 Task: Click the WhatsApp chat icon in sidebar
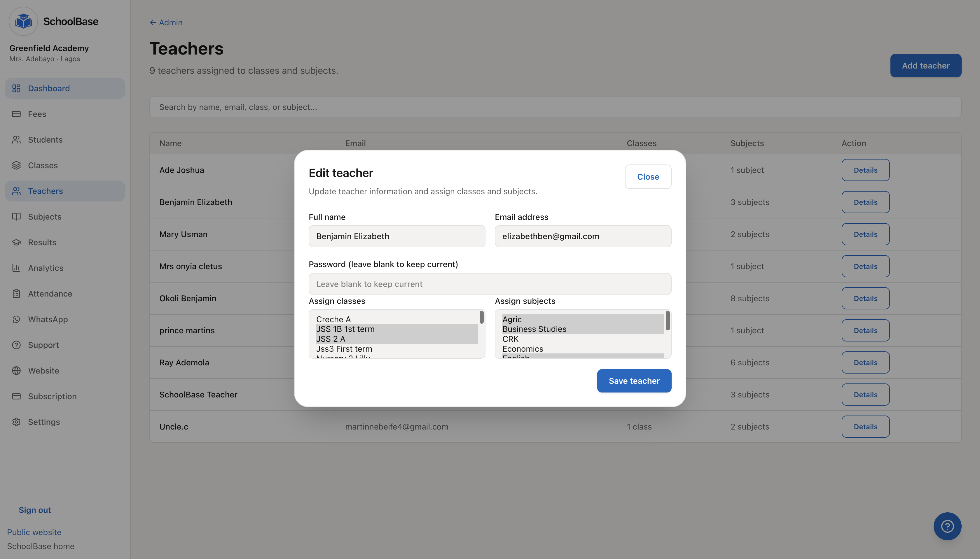click(x=16, y=319)
